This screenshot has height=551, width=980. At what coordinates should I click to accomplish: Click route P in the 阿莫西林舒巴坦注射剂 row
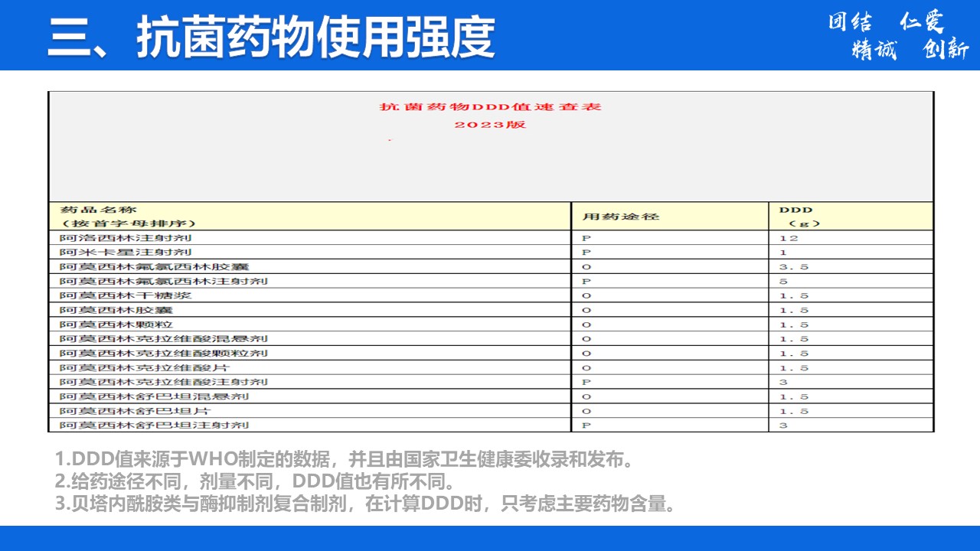(587, 425)
